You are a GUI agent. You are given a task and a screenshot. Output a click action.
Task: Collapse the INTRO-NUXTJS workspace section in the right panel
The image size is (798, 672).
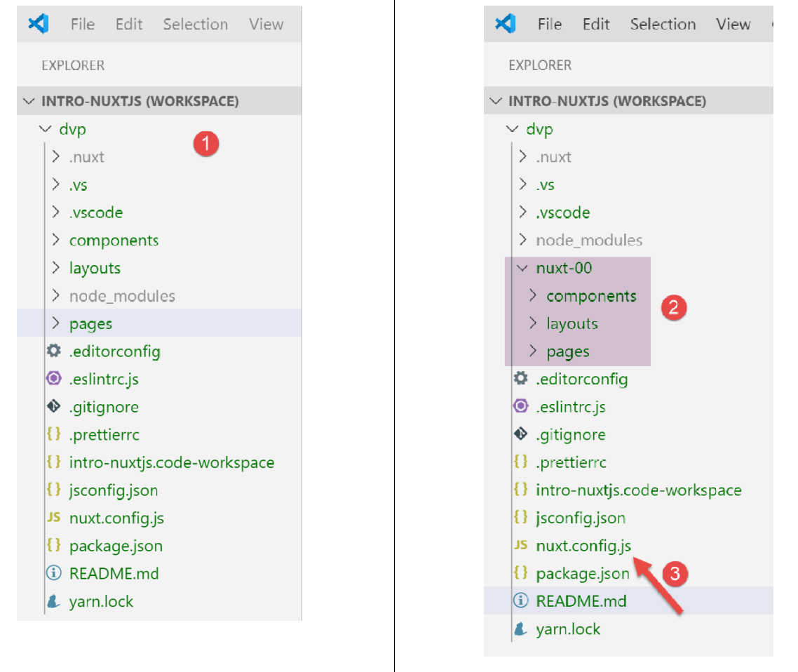click(496, 101)
